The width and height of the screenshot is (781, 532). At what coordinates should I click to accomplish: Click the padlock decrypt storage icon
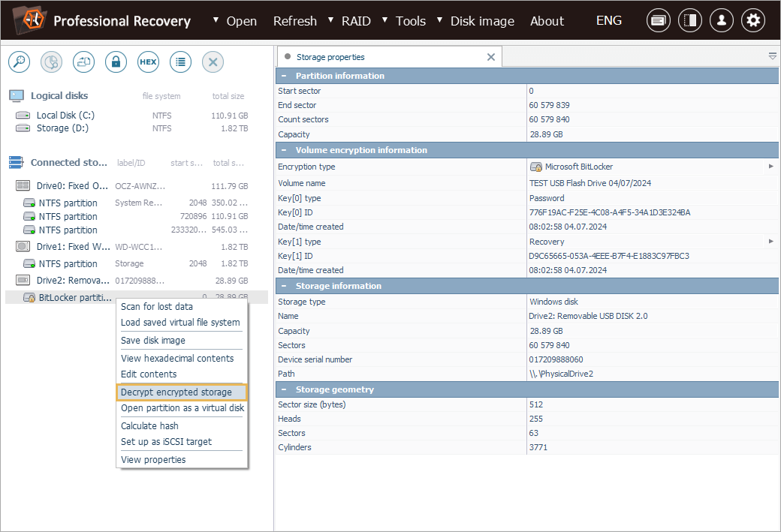point(116,62)
